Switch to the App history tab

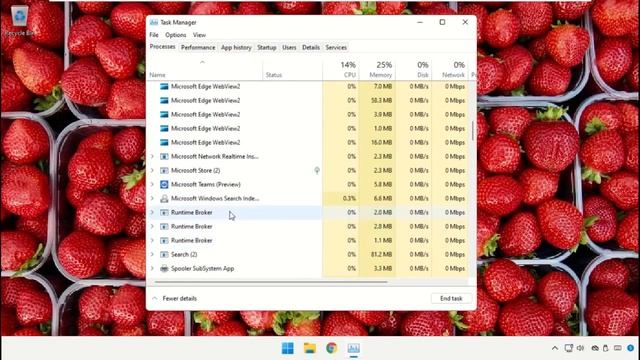coord(236,47)
